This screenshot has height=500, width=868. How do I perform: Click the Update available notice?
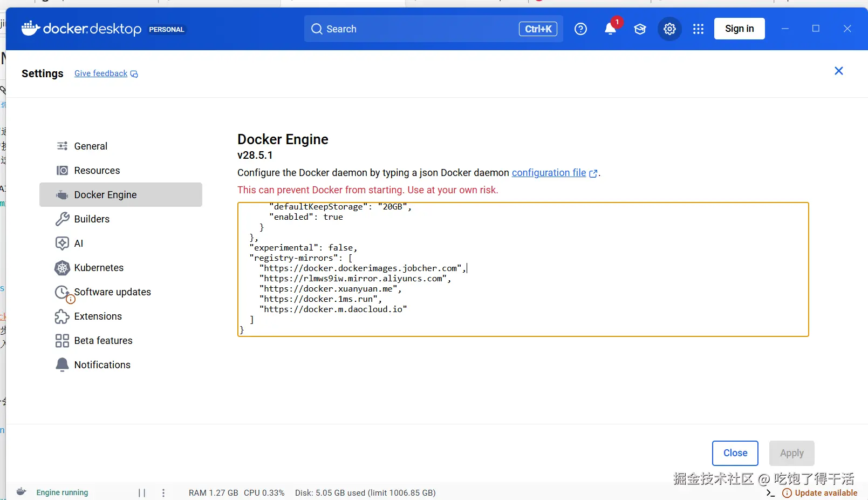(820, 493)
